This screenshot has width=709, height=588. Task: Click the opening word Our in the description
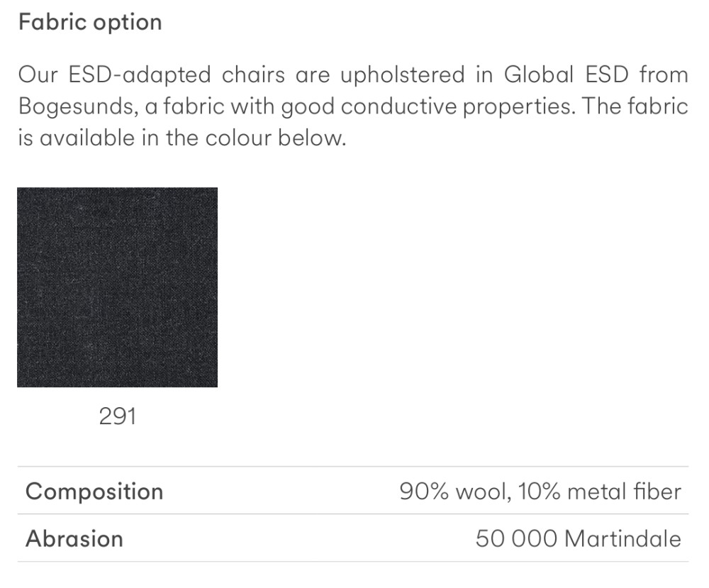tap(37, 74)
